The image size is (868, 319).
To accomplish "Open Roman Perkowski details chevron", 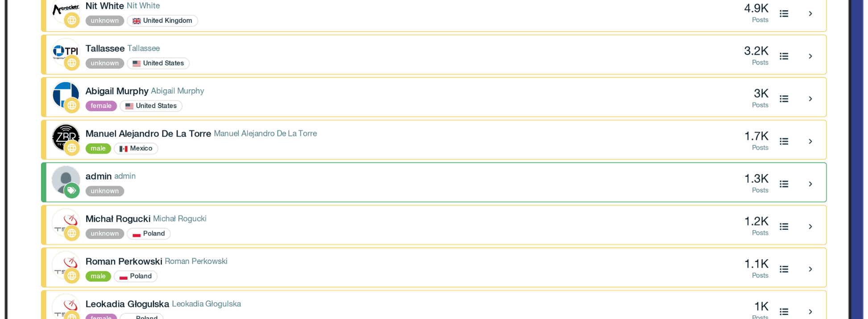I will click(x=810, y=269).
